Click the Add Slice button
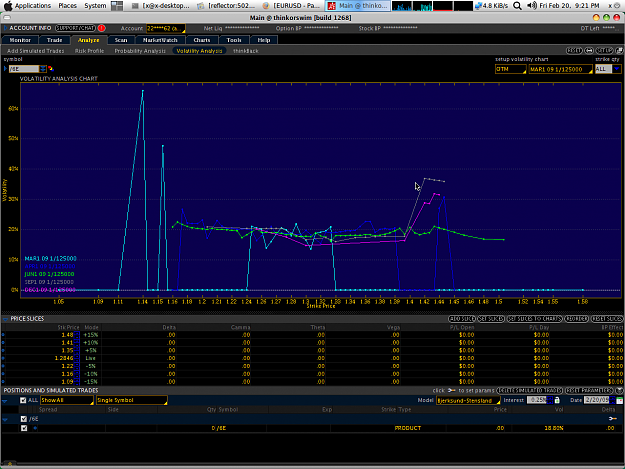The width and height of the screenshot is (625, 469). coord(462,319)
